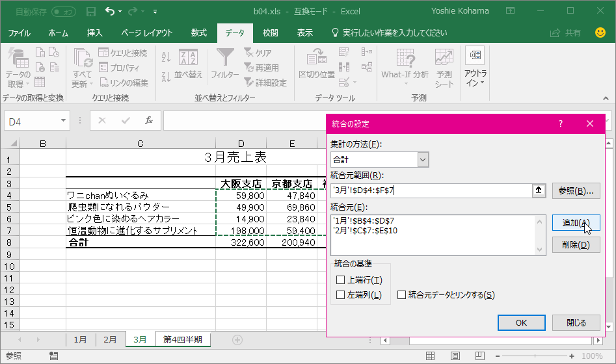Open the 1月 sheet tab
Viewport: 616px width, 364px height.
80,339
